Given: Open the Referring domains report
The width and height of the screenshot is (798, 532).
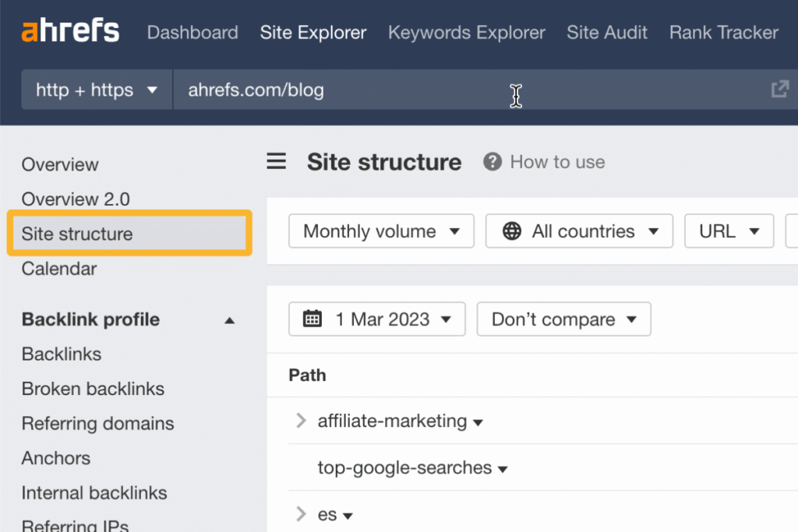Looking at the screenshot, I should point(97,423).
